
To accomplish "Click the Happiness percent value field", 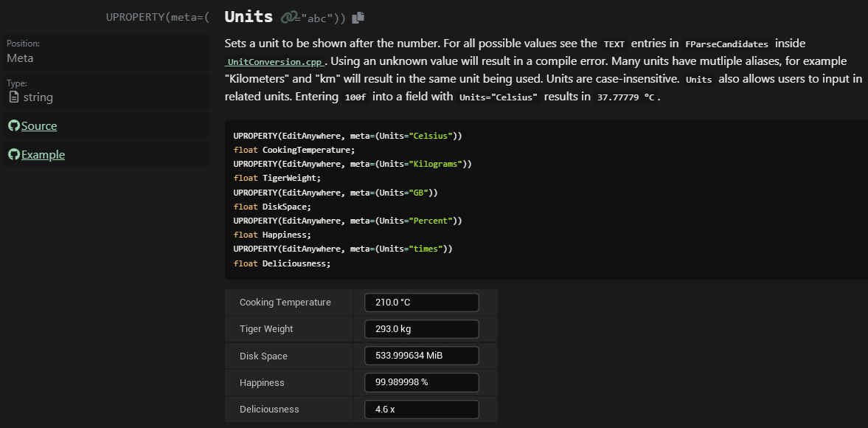I will [x=421, y=382].
